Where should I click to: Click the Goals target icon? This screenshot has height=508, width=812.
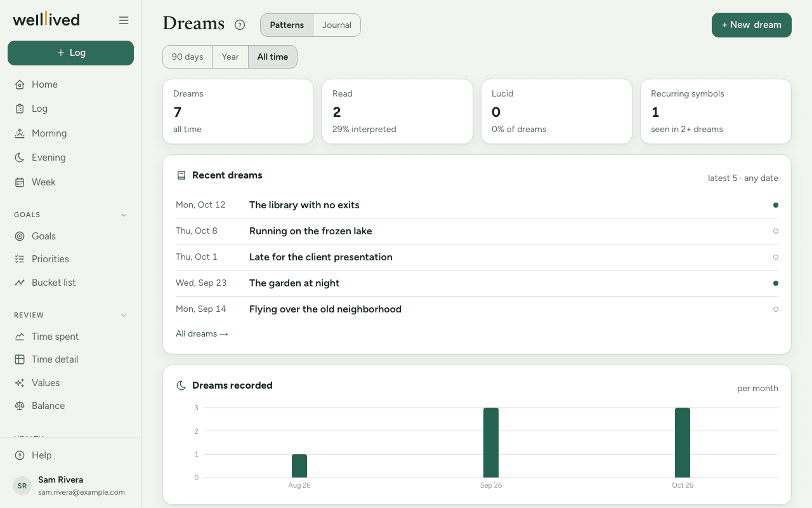[20, 236]
